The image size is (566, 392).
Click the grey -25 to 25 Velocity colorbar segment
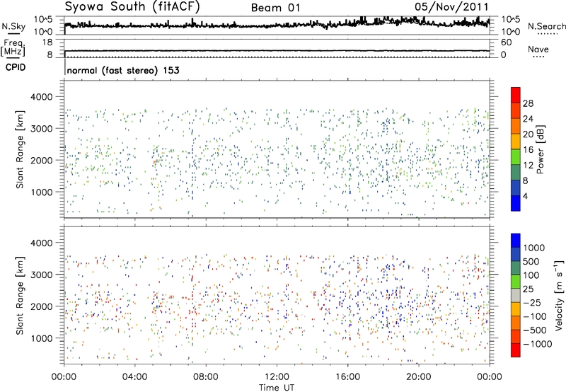516,296
